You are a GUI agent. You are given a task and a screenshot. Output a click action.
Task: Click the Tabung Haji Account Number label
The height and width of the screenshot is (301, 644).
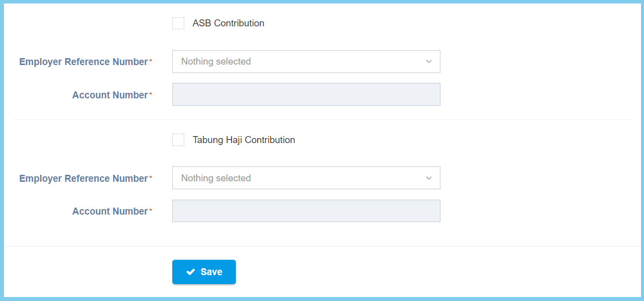(110, 212)
